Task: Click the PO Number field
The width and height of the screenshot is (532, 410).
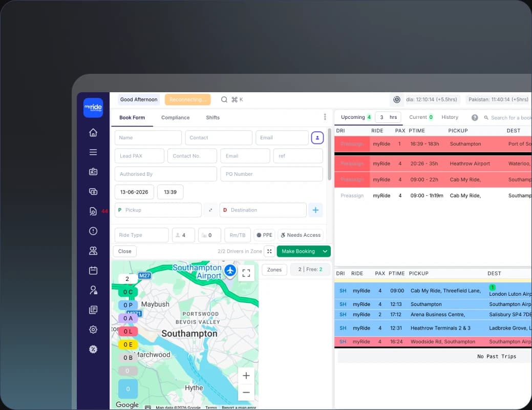Action: [271, 174]
